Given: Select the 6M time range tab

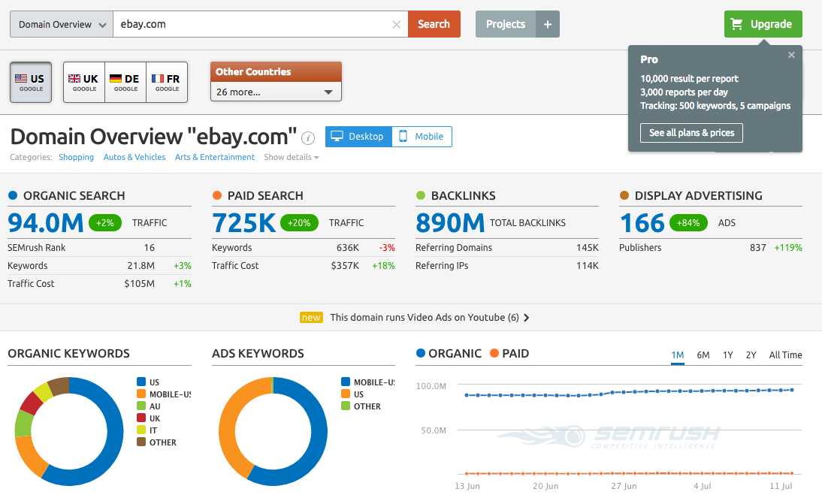Looking at the screenshot, I should [703, 355].
